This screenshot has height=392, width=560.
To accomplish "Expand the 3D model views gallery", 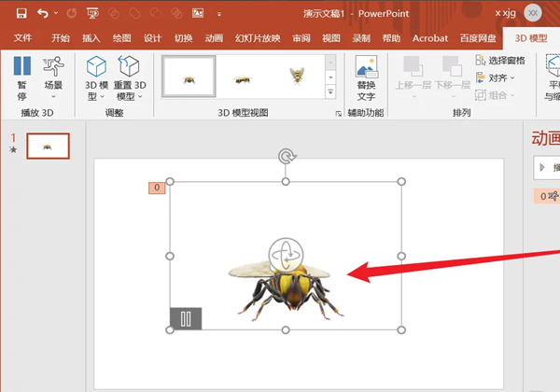I will 330,92.
